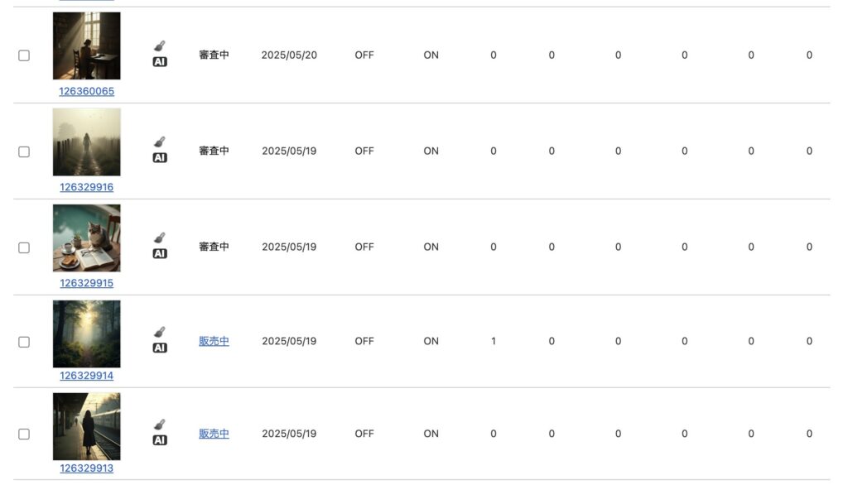
Task: Open the train platform woman thumbnail
Action: click(86, 426)
